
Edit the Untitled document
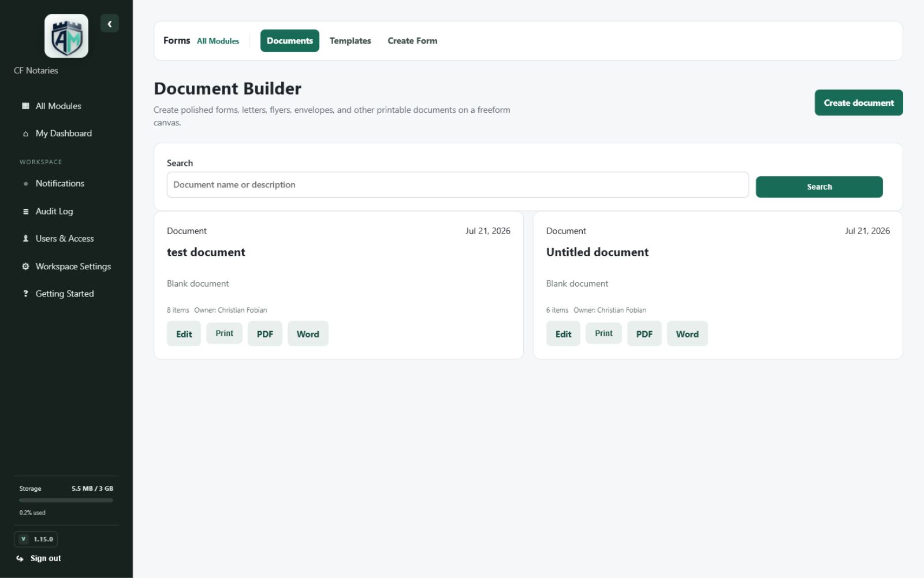point(563,334)
